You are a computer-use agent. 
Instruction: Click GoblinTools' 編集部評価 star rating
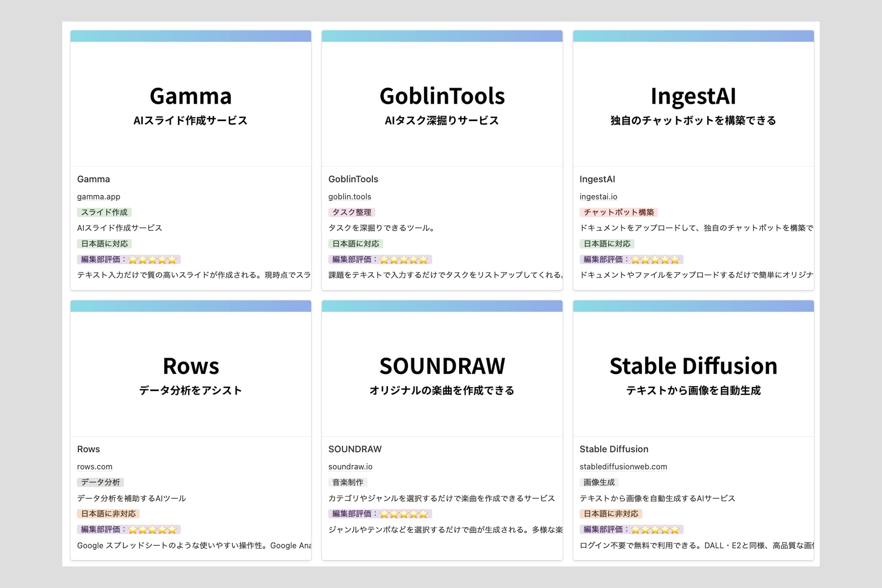[380, 259]
